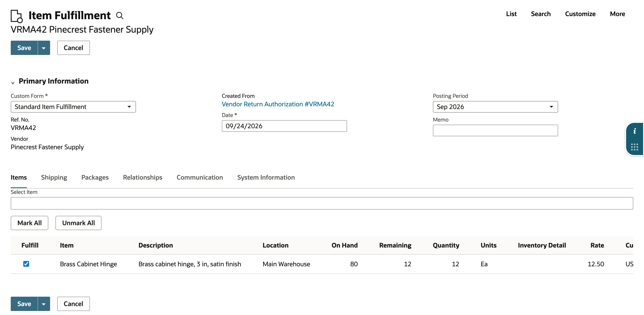This screenshot has height=315, width=644.
Task: Open the Posting Period dropdown
Action: tap(495, 107)
